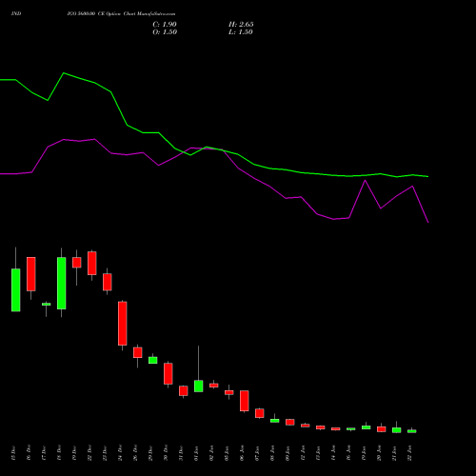Click the 19 Dec date label
The height and width of the screenshot is (476, 476).
coord(74,453)
